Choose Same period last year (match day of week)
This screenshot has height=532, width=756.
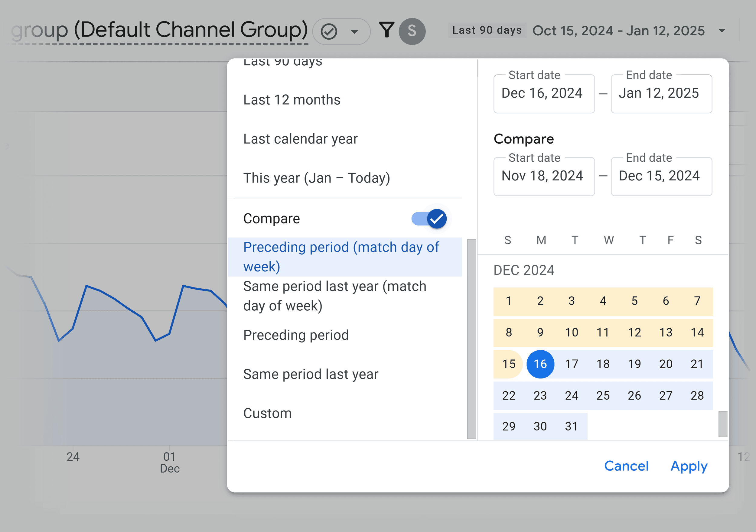(x=345, y=296)
